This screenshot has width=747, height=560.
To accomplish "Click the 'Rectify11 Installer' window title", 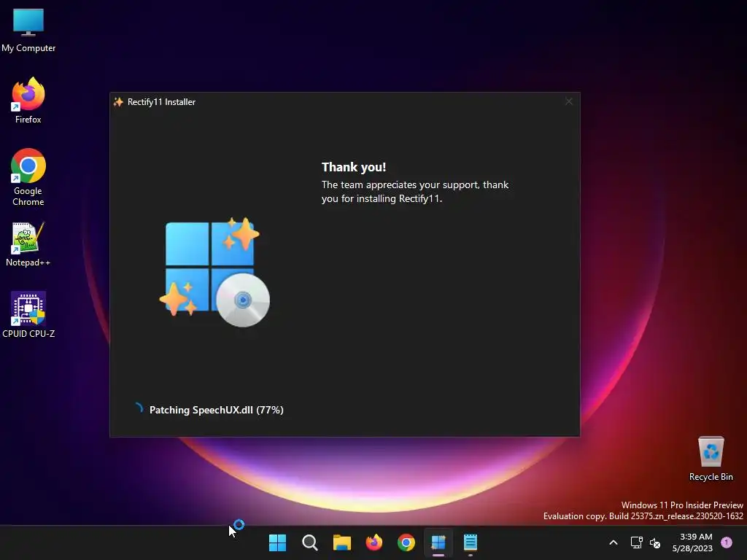I will tap(161, 102).
